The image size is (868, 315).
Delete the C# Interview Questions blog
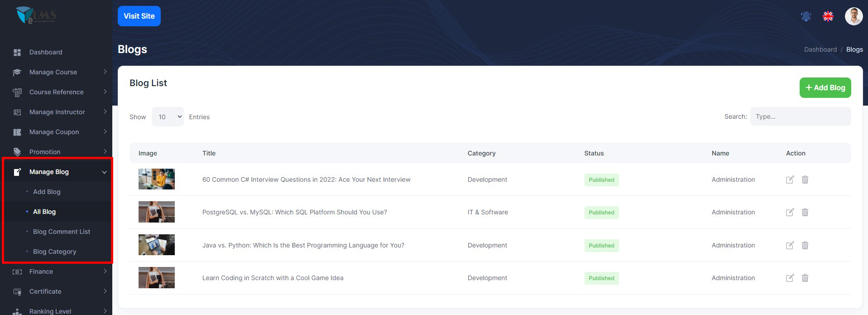[x=805, y=179]
